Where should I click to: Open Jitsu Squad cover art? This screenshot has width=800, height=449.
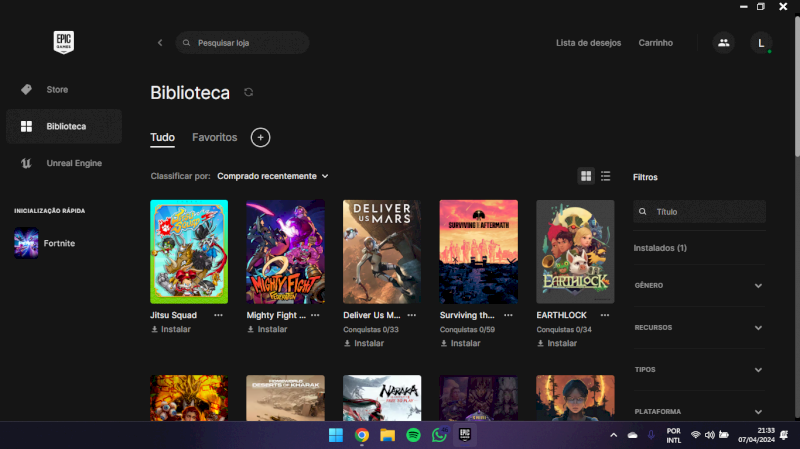189,252
